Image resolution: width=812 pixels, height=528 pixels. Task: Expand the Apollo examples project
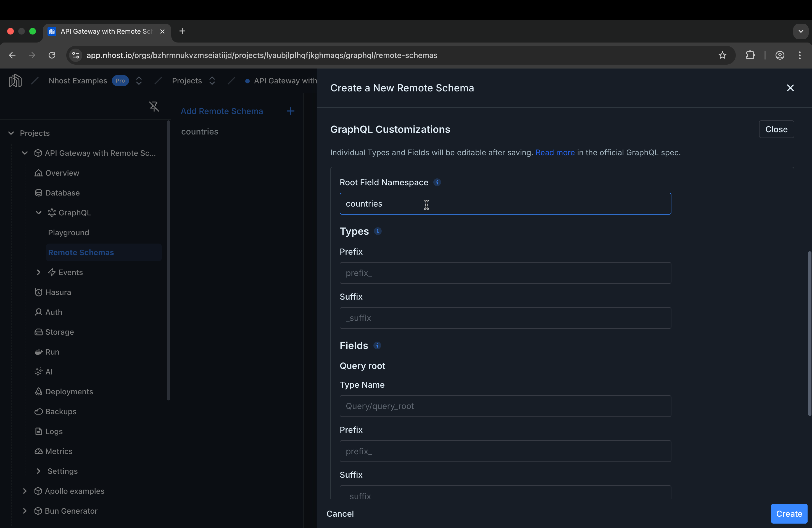25,491
